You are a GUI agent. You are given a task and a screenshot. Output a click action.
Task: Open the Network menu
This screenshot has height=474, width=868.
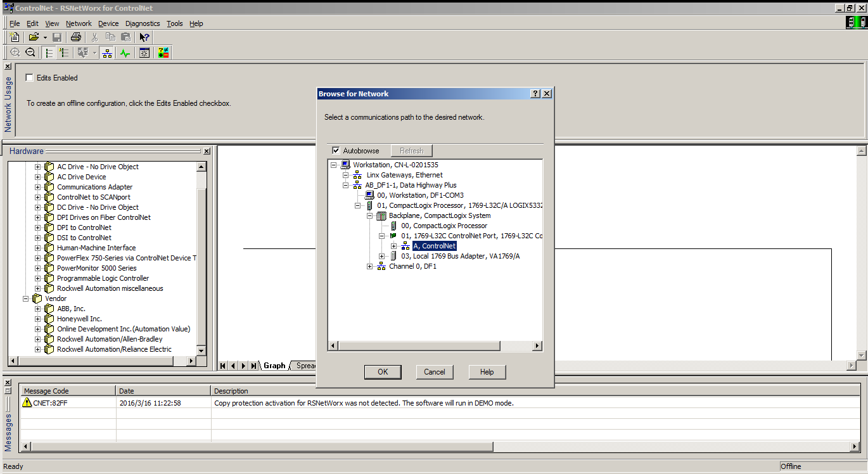(x=79, y=23)
